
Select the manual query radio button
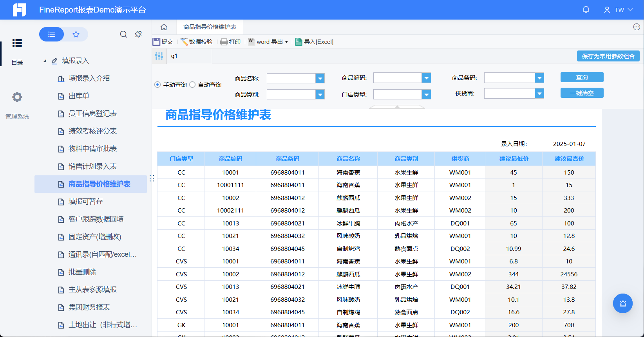pos(157,85)
